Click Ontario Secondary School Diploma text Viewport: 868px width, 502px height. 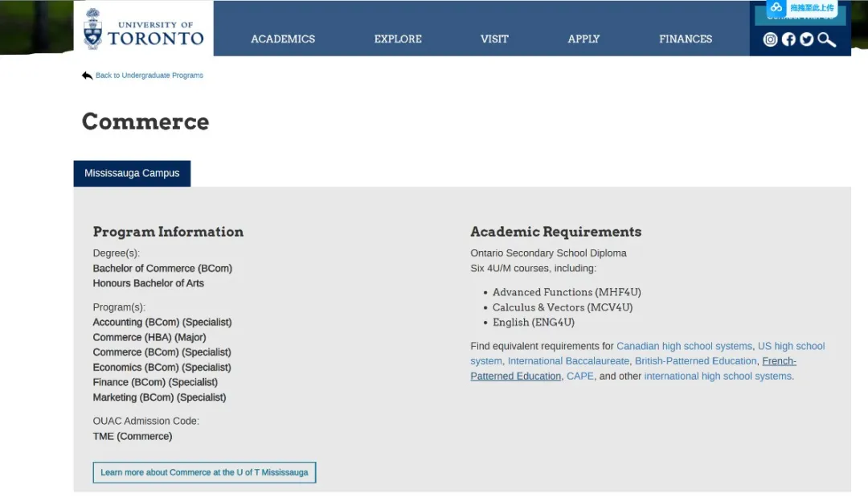pos(549,253)
